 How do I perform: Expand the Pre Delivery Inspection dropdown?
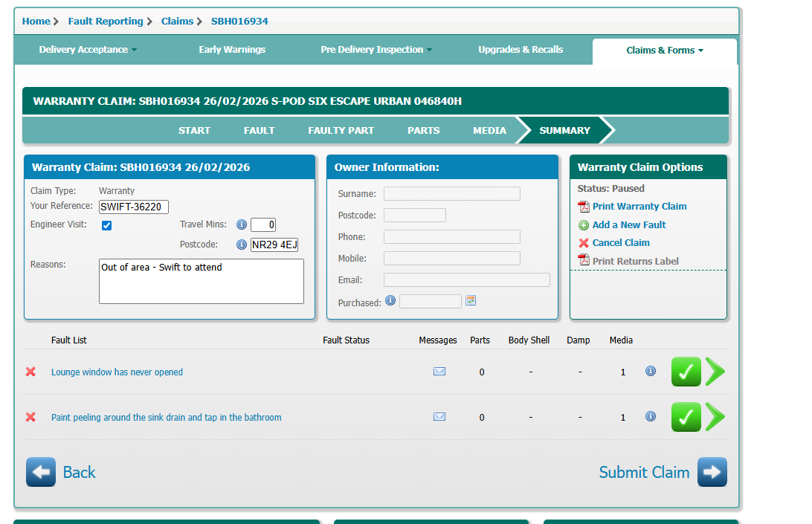[376, 50]
